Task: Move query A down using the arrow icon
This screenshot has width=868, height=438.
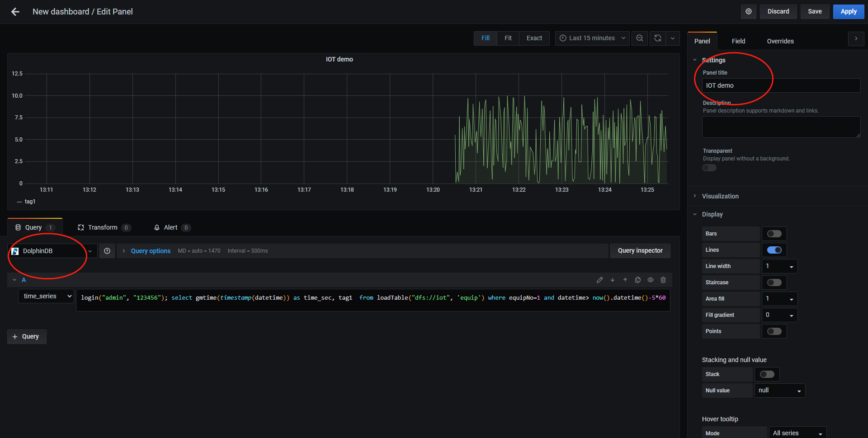Action: 613,280
